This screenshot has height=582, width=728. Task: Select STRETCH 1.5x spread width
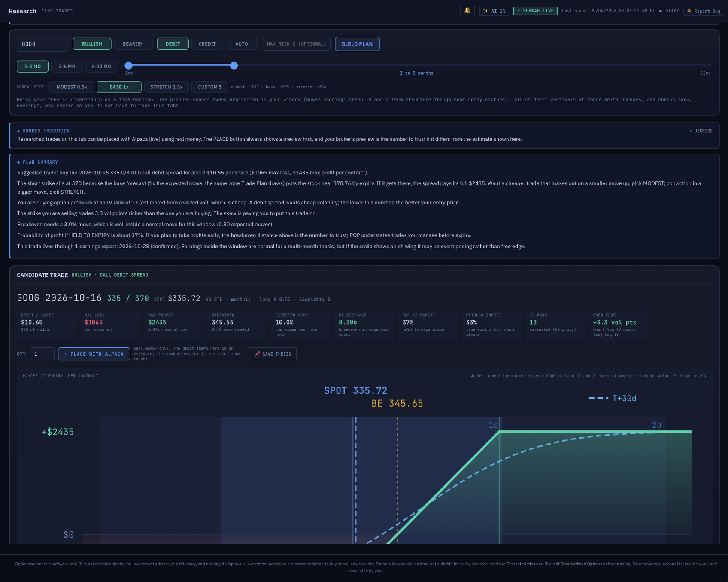tap(166, 87)
